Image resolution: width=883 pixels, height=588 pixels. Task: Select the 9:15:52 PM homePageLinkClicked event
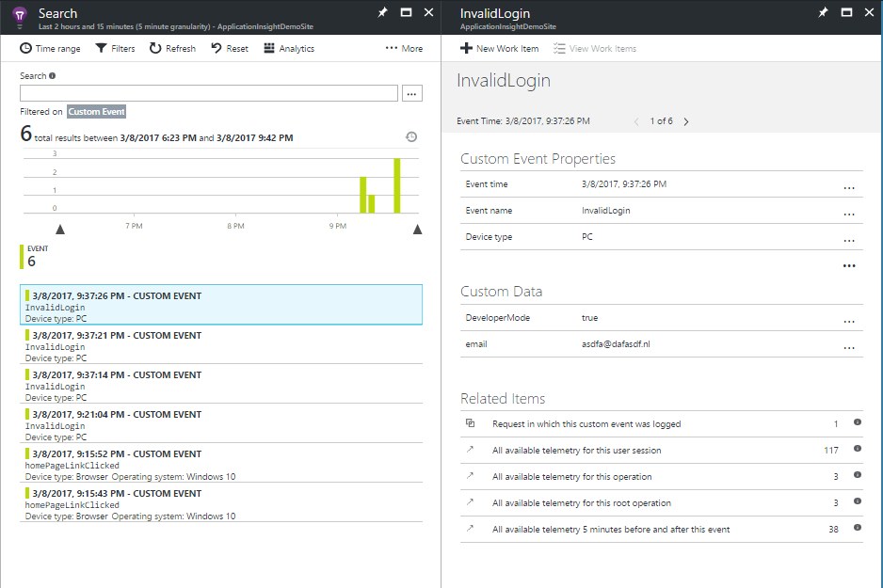pyautogui.click(x=221, y=463)
